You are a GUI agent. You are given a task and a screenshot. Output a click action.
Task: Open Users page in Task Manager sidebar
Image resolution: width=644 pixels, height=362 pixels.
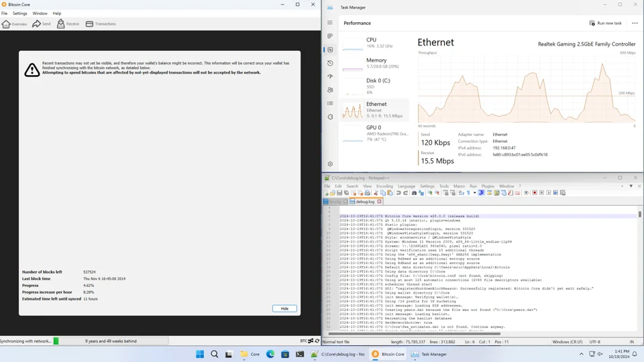[330, 90]
